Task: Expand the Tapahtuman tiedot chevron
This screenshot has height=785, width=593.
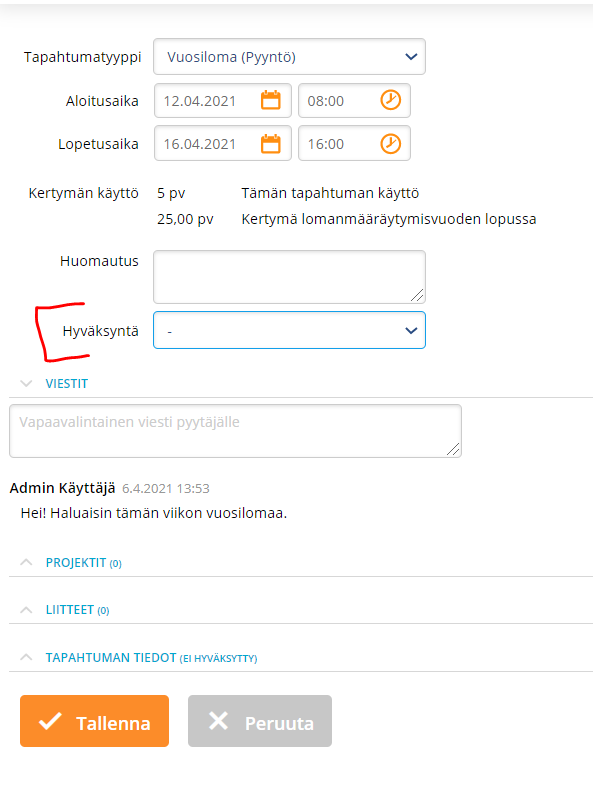Action: (26, 657)
